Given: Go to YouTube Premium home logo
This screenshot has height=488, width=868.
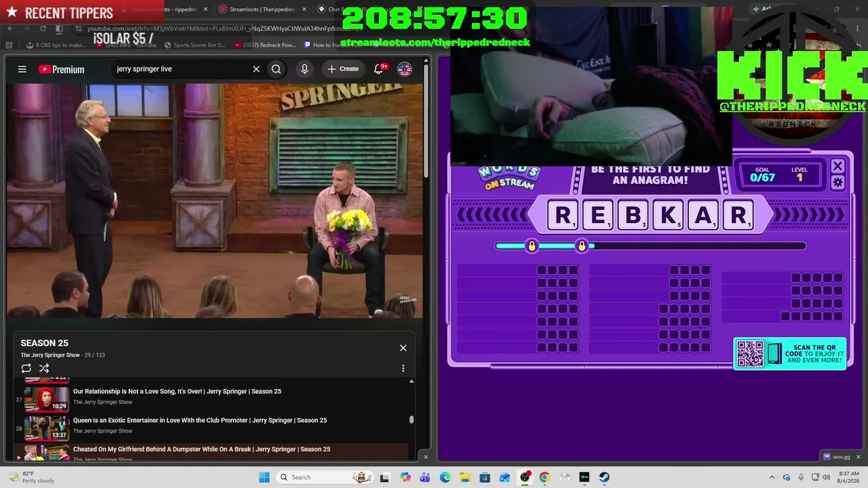Looking at the screenshot, I should click(62, 69).
